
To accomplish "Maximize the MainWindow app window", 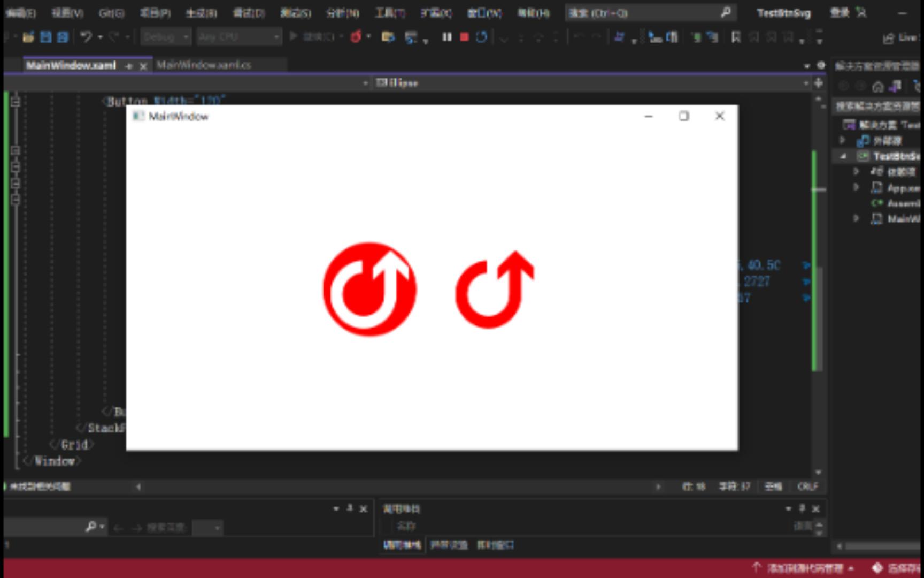I will tap(684, 116).
